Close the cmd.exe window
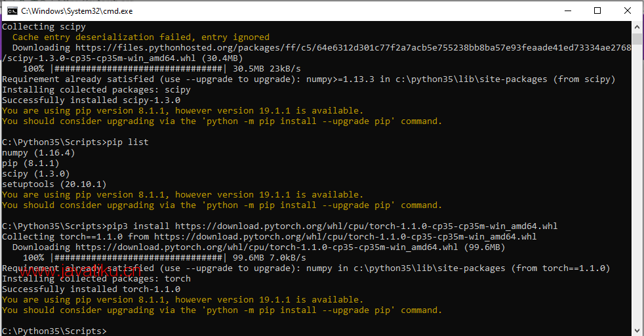Screen dimensions: 644x336 [x=628, y=10]
